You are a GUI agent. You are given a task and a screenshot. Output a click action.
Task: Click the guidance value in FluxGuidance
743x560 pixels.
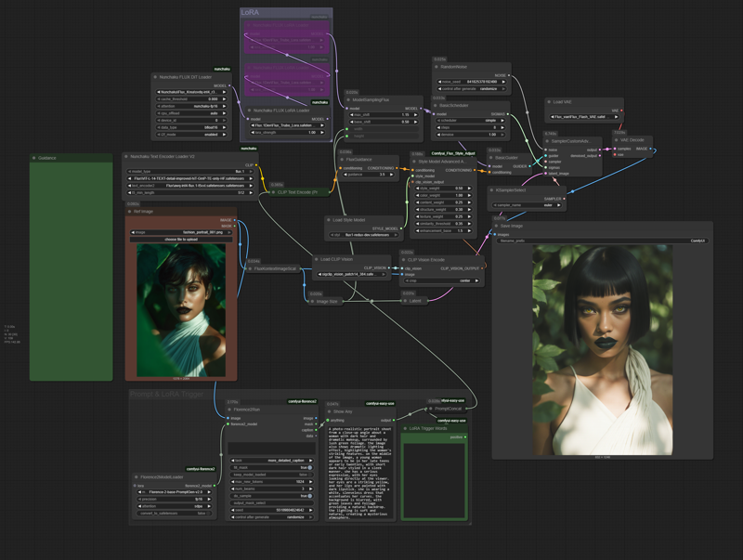pos(370,173)
